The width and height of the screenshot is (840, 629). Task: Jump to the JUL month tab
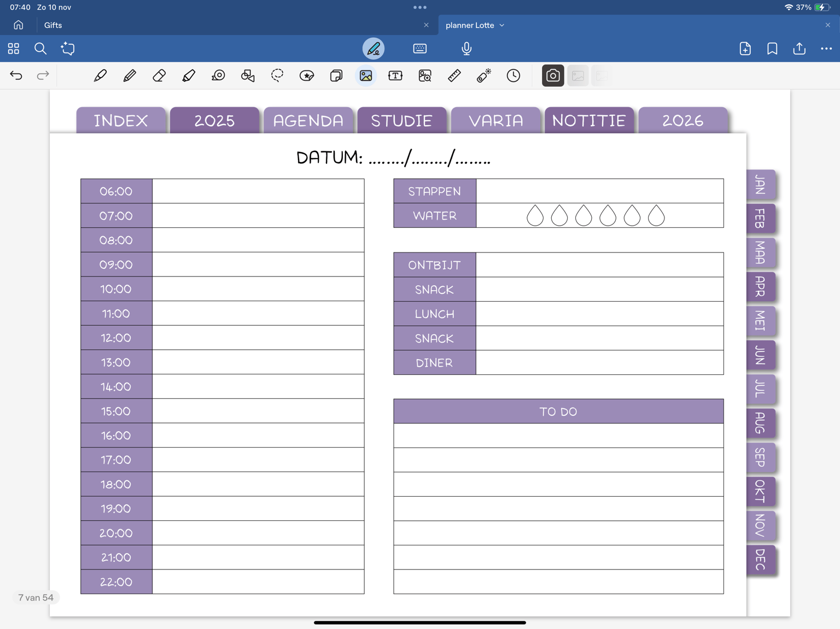(x=761, y=389)
